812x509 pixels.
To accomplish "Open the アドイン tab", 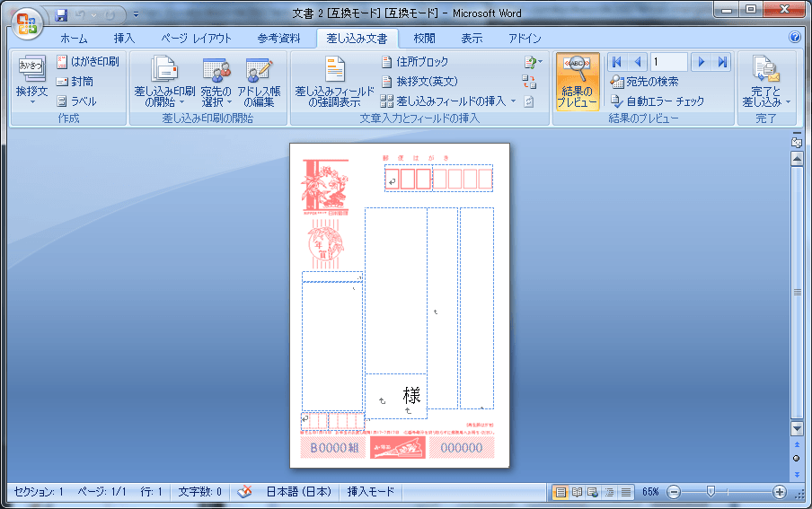I will point(524,39).
